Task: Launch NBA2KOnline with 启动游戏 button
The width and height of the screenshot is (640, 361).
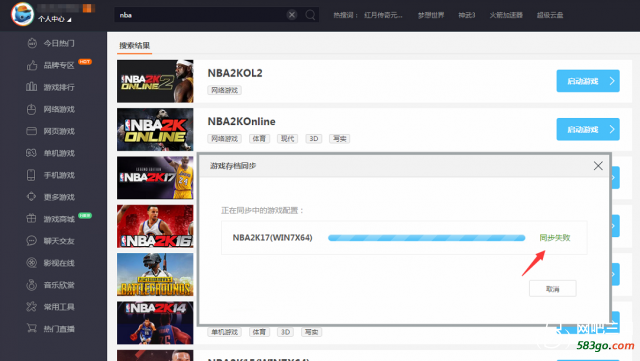Action: pyautogui.click(x=588, y=129)
